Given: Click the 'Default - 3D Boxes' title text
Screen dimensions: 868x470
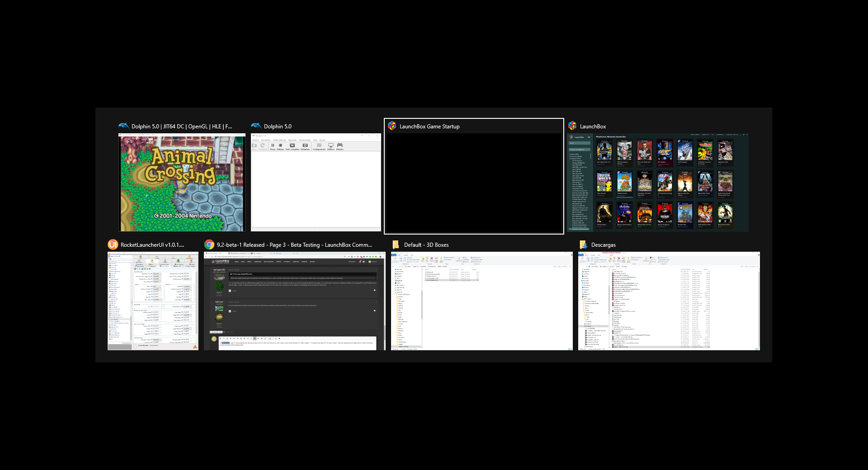Looking at the screenshot, I should coord(426,245).
